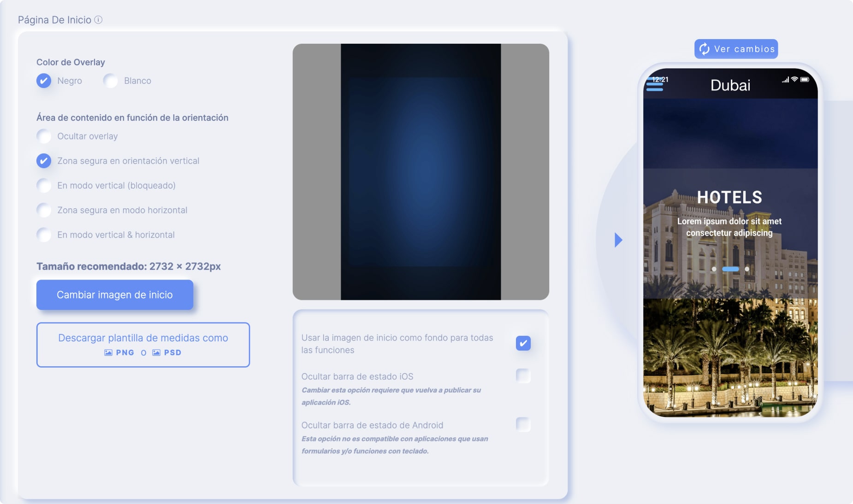
Task: Click the signal strength icon in phone preview
Action: coord(785,80)
